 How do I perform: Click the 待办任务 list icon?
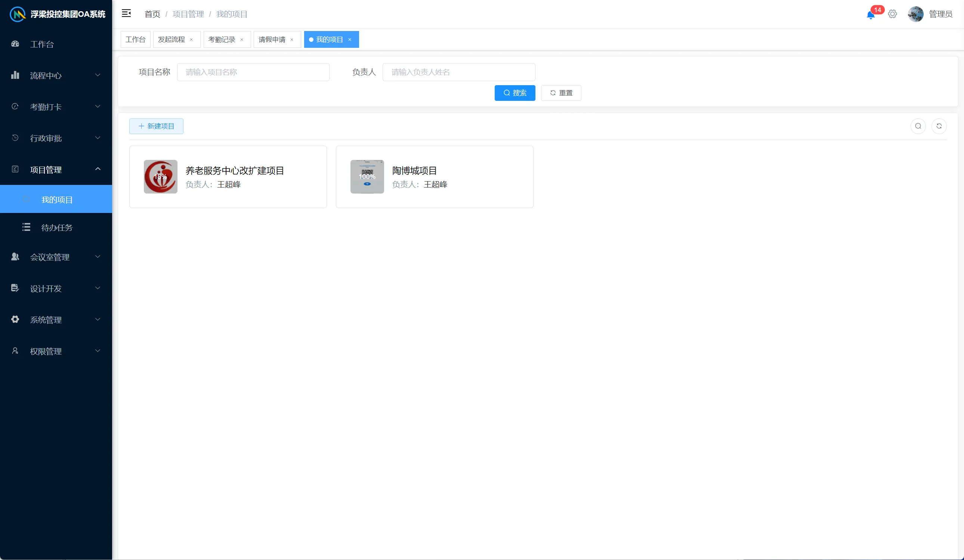(27, 227)
